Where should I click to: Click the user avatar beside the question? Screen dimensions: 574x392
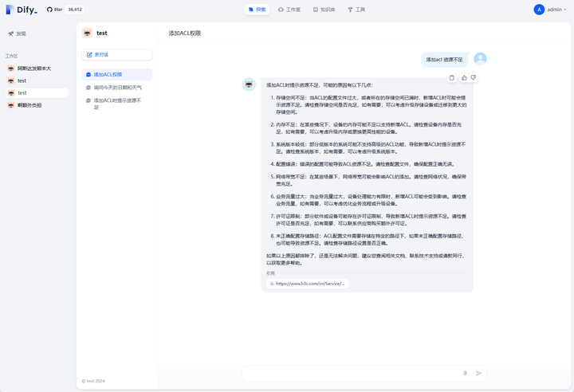[x=480, y=59]
